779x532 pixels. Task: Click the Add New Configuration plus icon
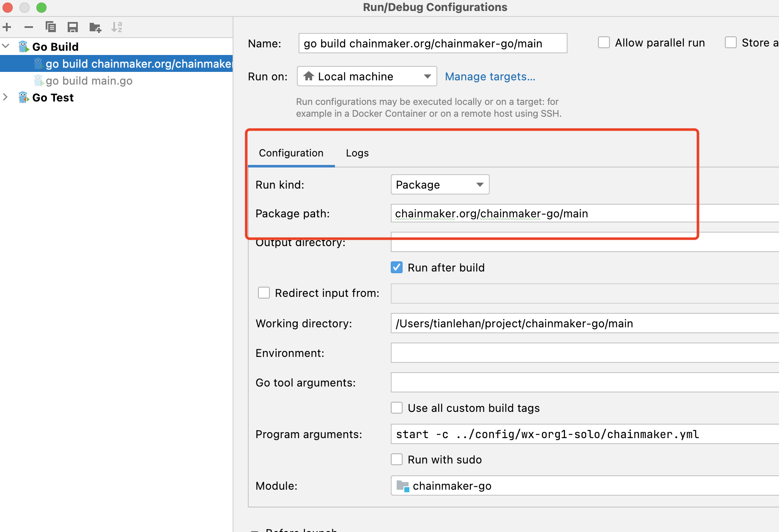pyautogui.click(x=7, y=27)
